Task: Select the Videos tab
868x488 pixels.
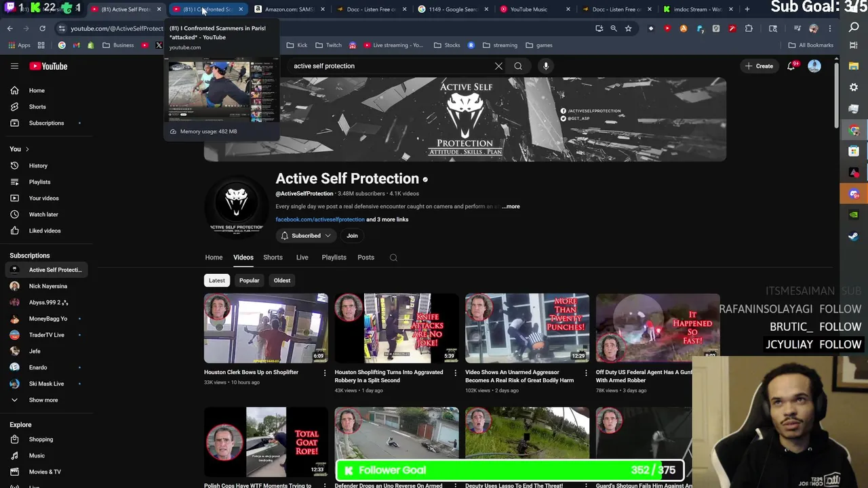Action: click(243, 258)
